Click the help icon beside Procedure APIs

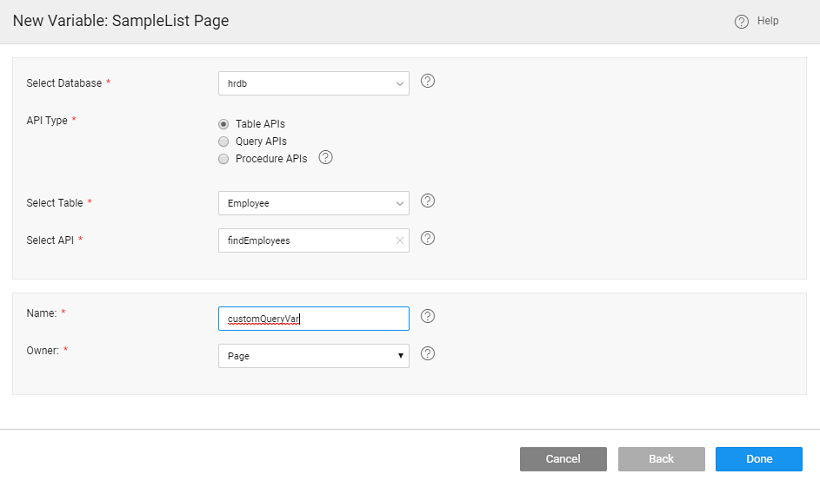pos(325,158)
